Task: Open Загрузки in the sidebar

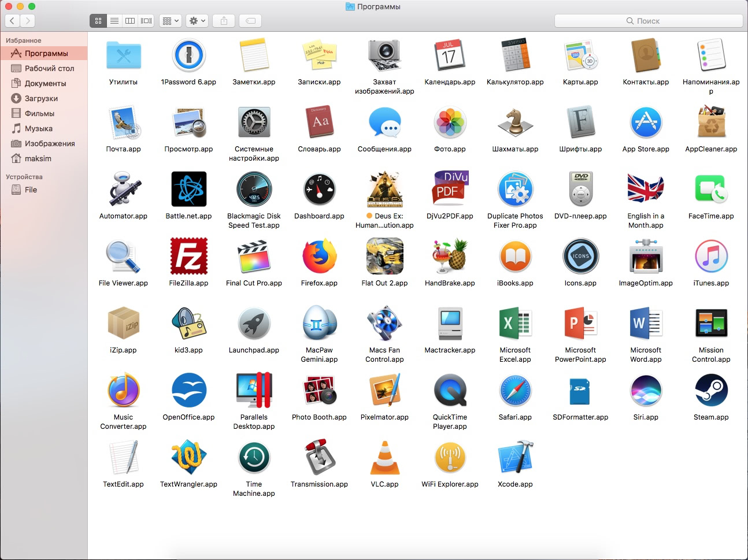Action: pos(41,98)
